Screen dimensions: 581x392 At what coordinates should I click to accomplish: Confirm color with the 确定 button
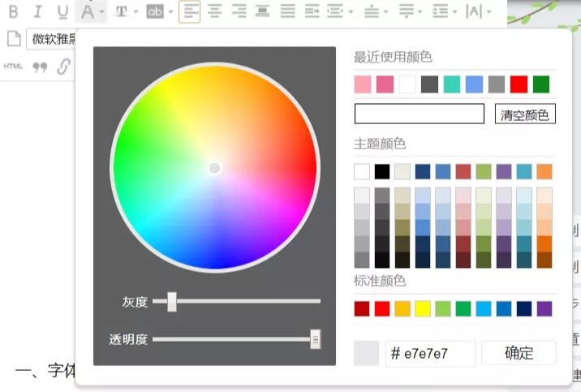coord(519,353)
